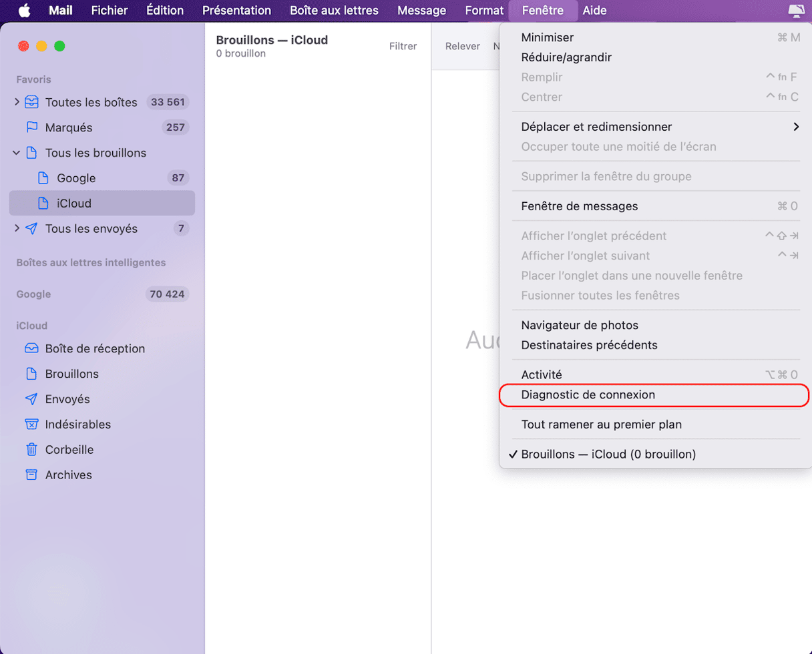
Task: Minimize the window with yellow button
Action: click(41, 46)
